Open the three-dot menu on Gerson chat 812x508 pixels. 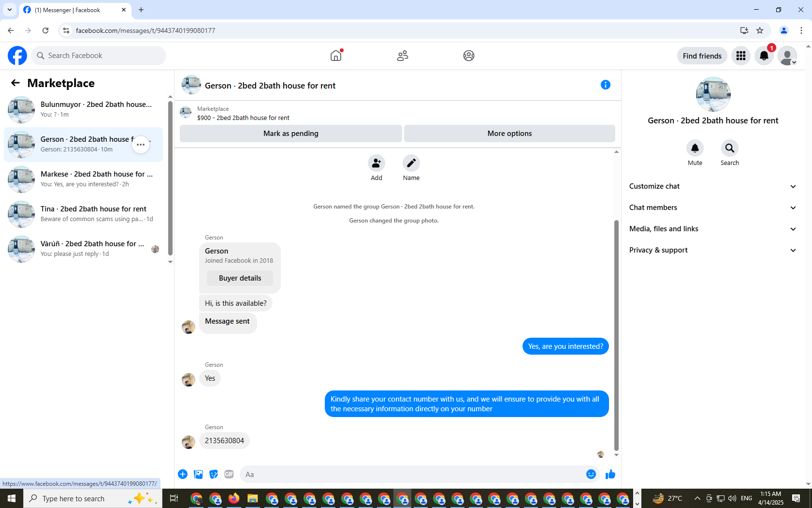[141, 145]
